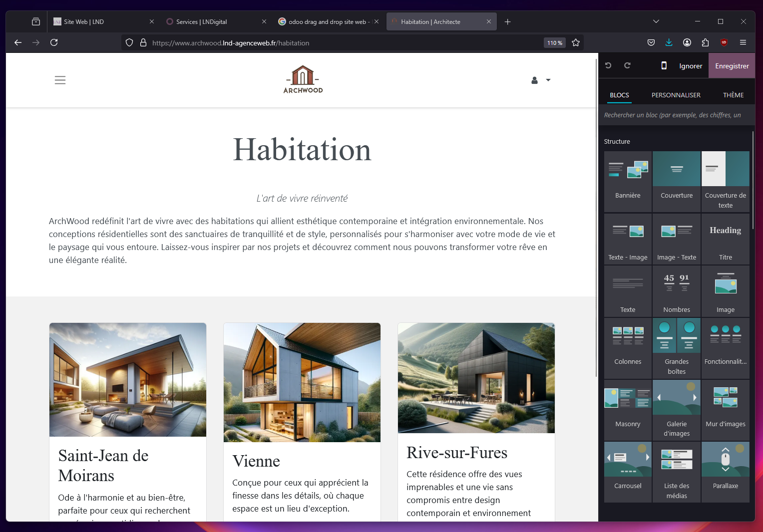Switch to the PERSONNALISER tab
The width and height of the screenshot is (763, 532).
click(676, 95)
